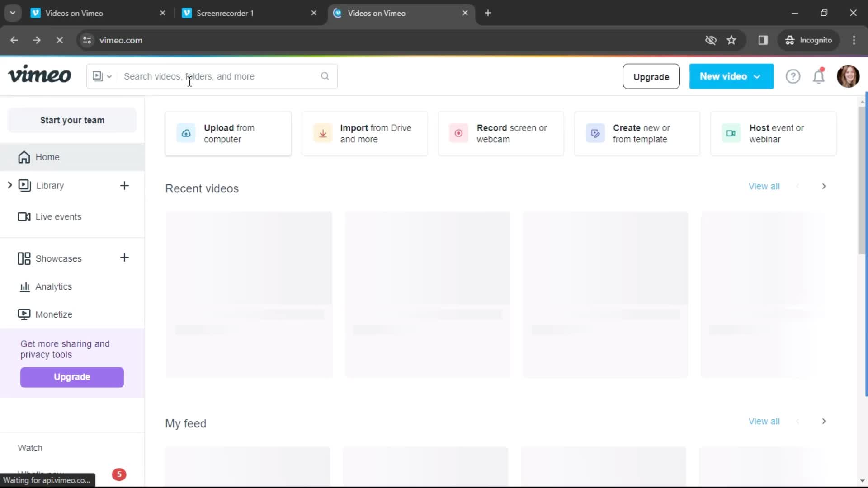Image resolution: width=868 pixels, height=488 pixels.
Task: Go back in browser history
Action: pyautogui.click(x=14, y=40)
